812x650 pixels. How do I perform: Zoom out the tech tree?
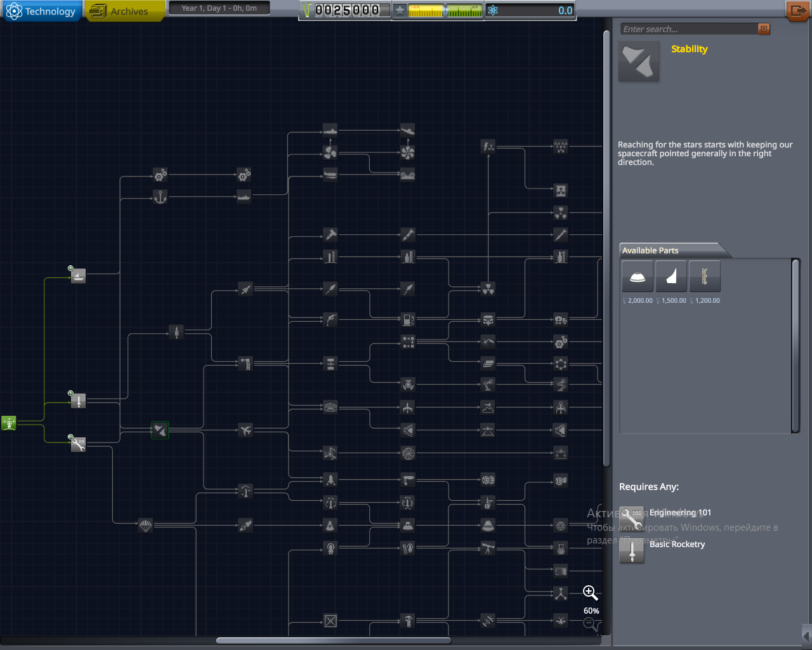point(590,624)
